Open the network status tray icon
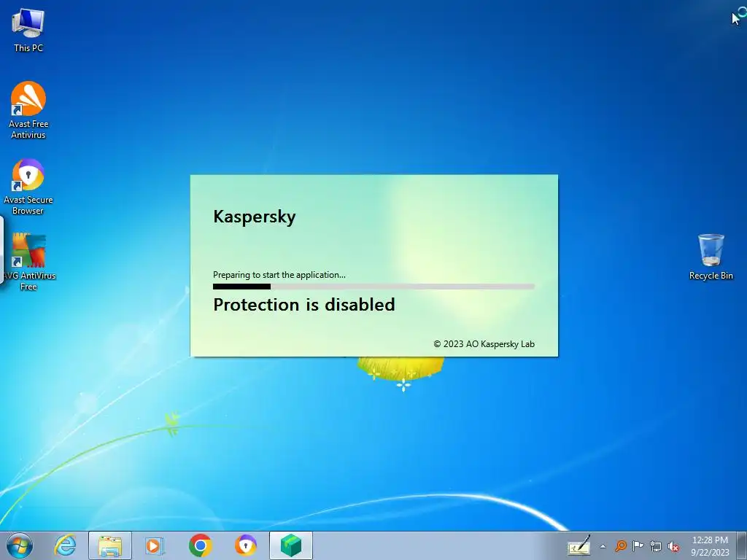The width and height of the screenshot is (747, 560). [x=656, y=546]
